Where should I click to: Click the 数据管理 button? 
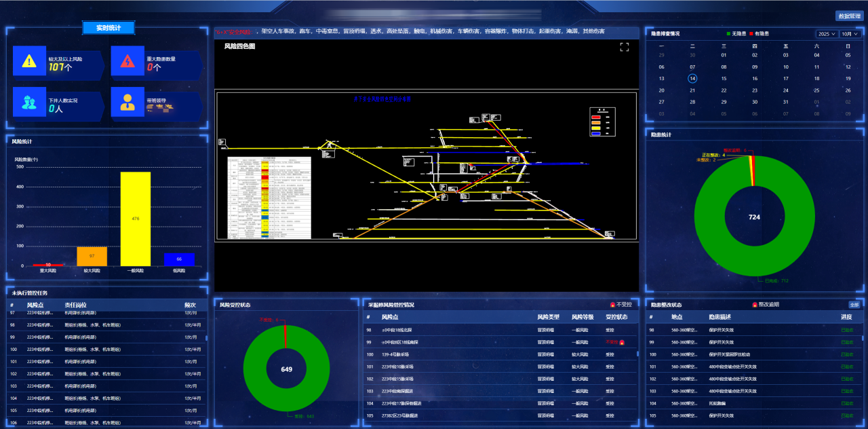[x=850, y=16]
